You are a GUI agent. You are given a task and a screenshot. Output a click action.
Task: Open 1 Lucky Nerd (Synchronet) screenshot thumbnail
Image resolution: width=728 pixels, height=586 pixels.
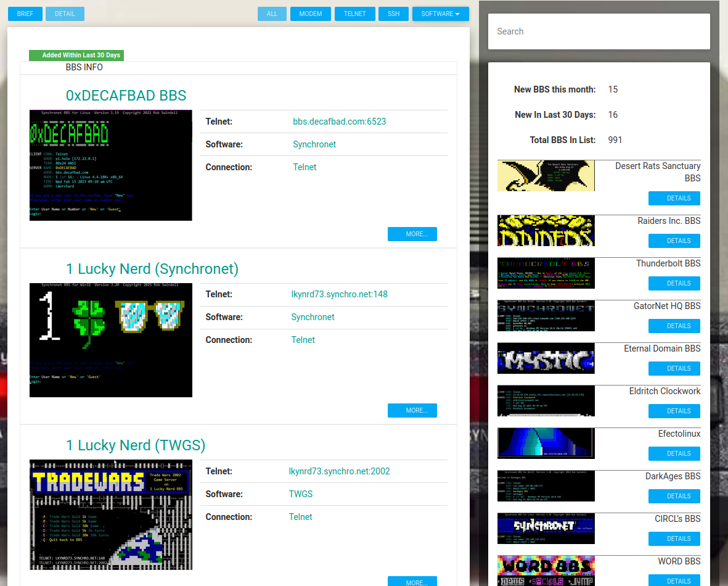tap(110, 340)
